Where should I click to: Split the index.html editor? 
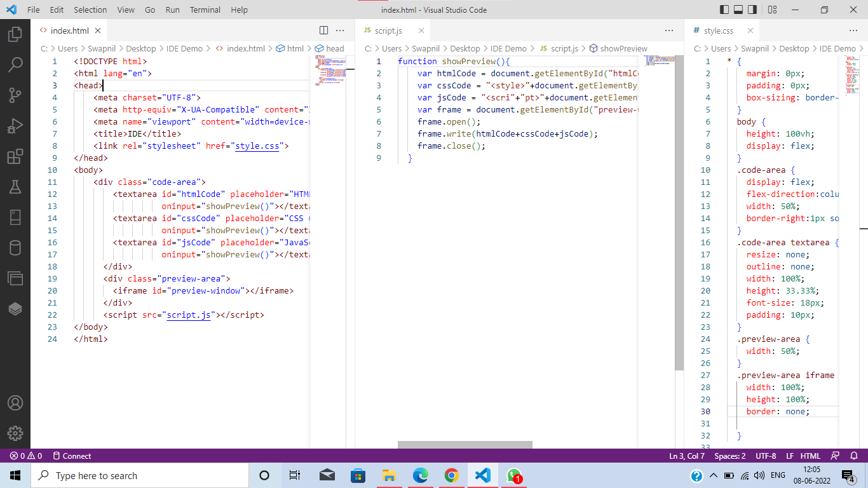pos(324,30)
